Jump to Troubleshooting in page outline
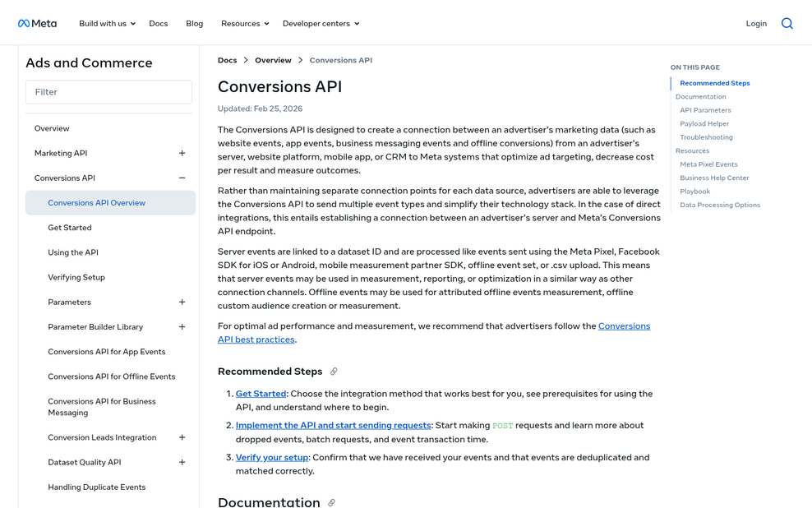 [706, 137]
